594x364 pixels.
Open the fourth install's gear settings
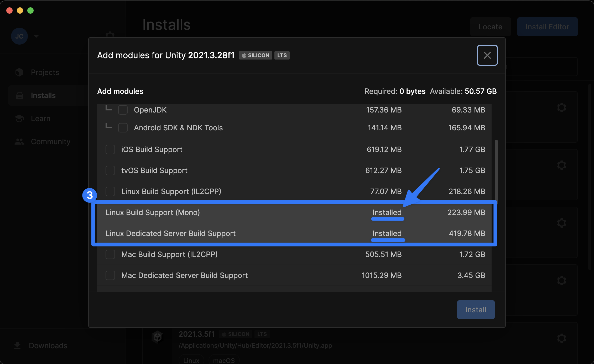(561, 281)
